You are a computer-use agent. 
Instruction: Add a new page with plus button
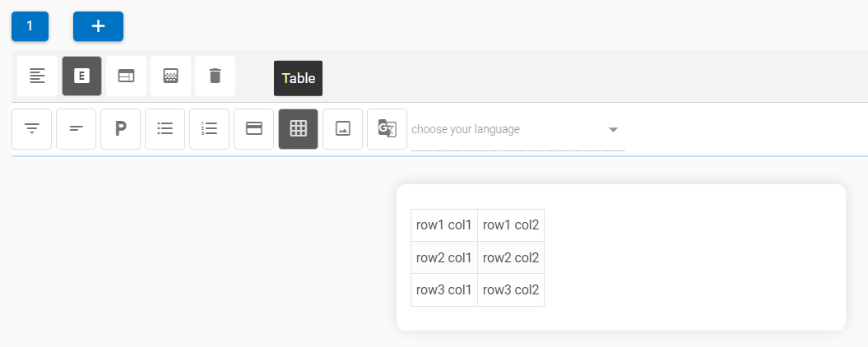click(98, 26)
